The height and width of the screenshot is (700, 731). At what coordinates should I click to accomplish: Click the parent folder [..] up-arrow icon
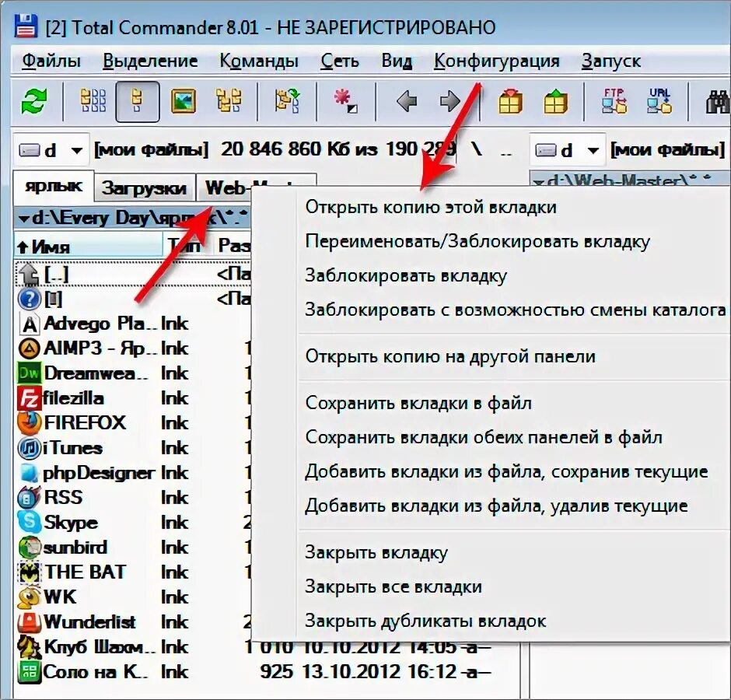click(29, 274)
